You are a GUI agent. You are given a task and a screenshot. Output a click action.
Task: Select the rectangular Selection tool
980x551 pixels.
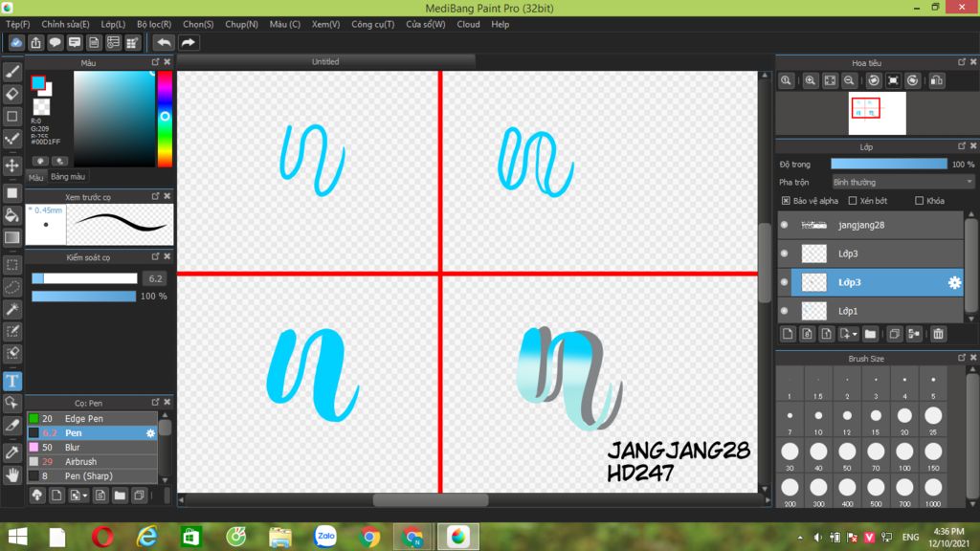[11, 264]
